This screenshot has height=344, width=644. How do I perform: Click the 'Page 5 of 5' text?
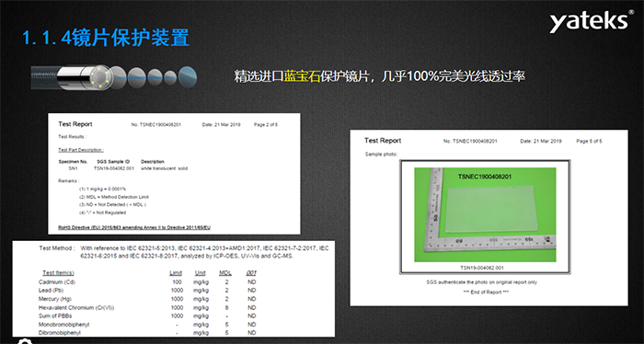[589, 142]
